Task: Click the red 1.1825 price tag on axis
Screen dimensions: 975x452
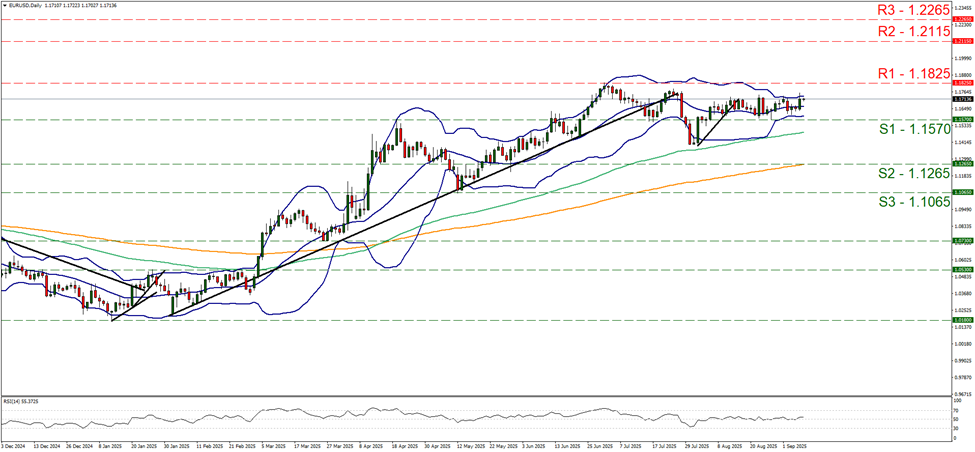Action: click(x=960, y=84)
